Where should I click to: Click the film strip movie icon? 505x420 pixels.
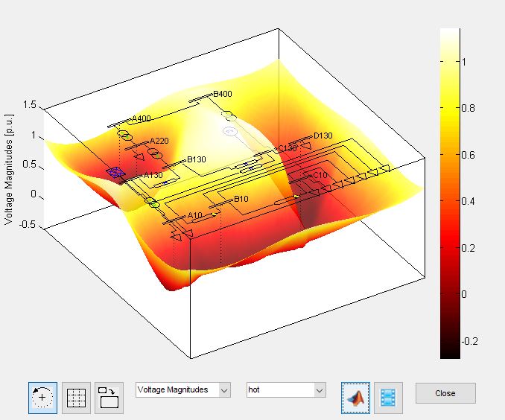click(x=388, y=398)
